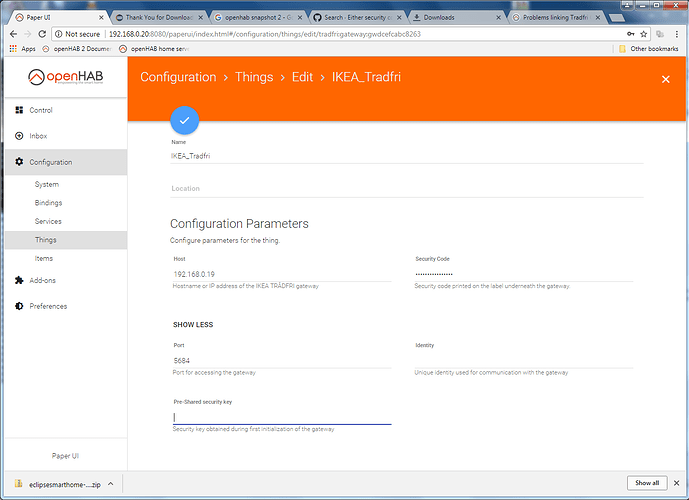Viewport: 689px width, 500px height.
Task: Click the Configuration breadcrumb link
Action: point(178,77)
